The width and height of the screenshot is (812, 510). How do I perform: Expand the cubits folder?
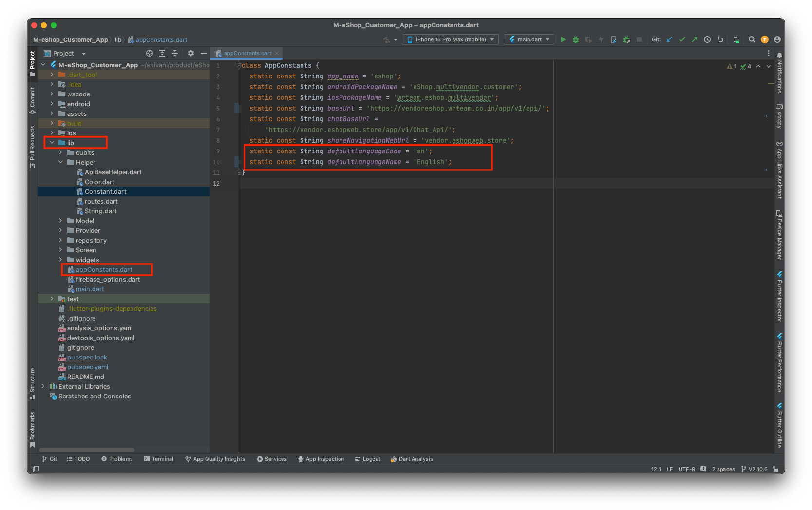point(60,152)
